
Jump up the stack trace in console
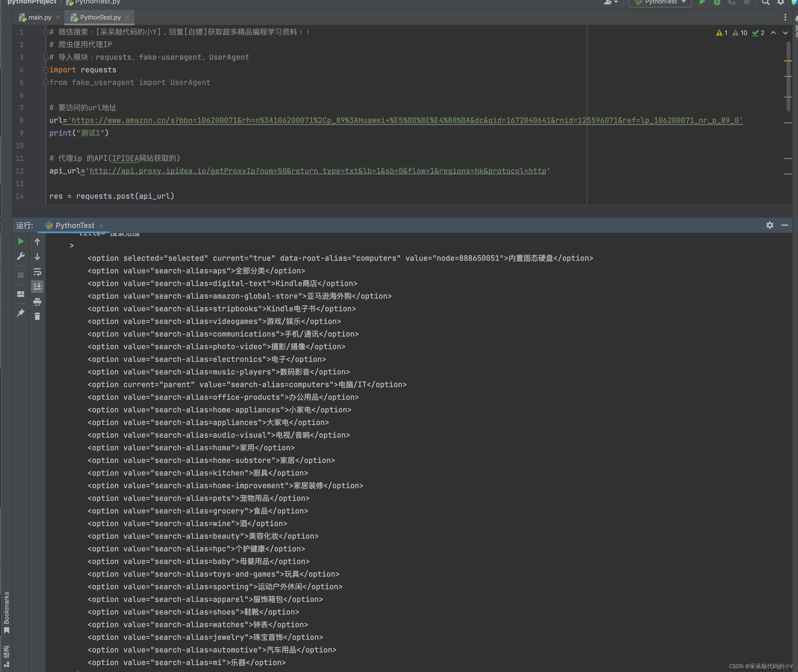[37, 242]
